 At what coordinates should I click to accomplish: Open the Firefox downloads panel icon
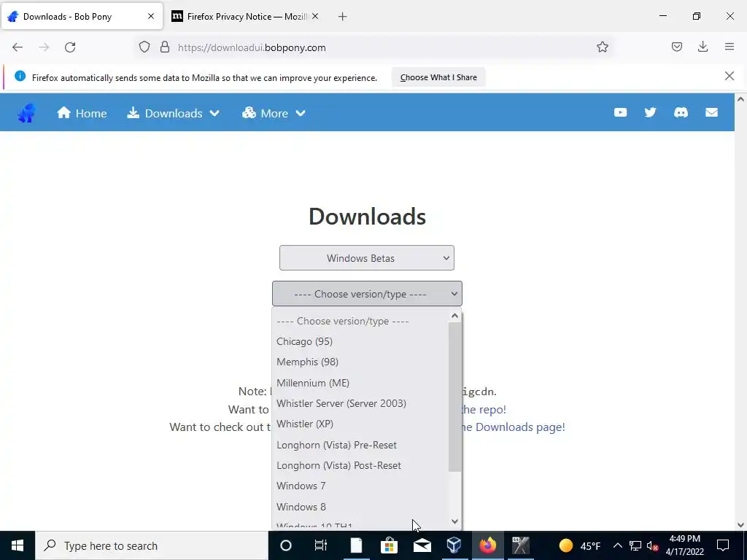point(703,47)
